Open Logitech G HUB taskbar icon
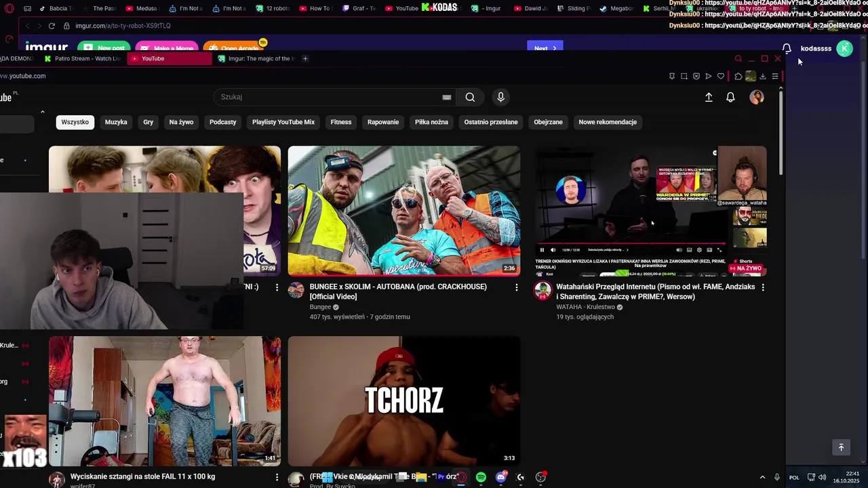Viewport: 868px width, 488px height. (520, 477)
